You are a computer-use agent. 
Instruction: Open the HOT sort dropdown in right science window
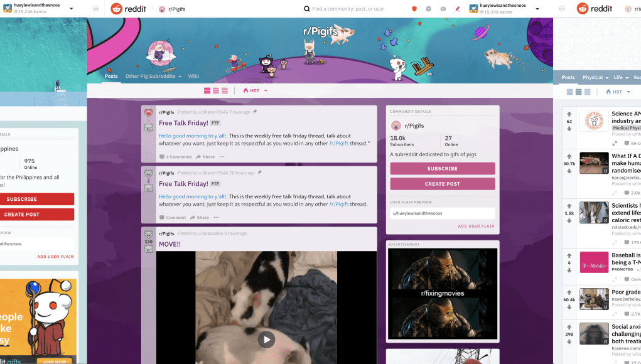(x=618, y=92)
